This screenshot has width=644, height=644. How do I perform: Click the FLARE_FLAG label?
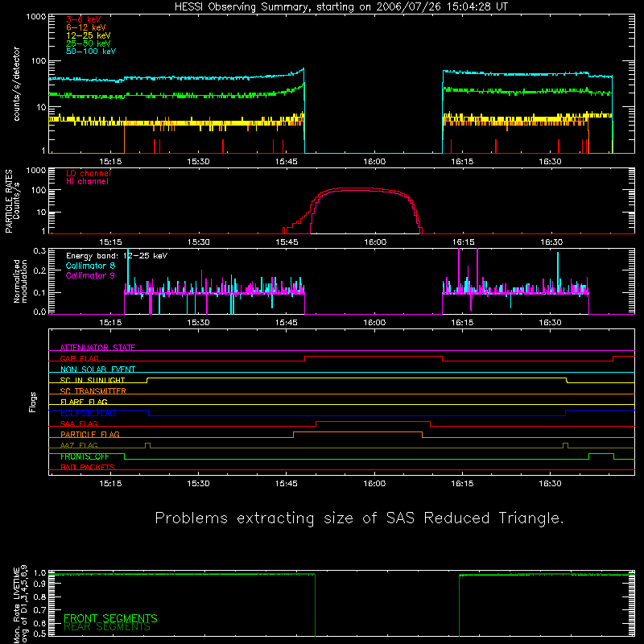click(x=84, y=402)
